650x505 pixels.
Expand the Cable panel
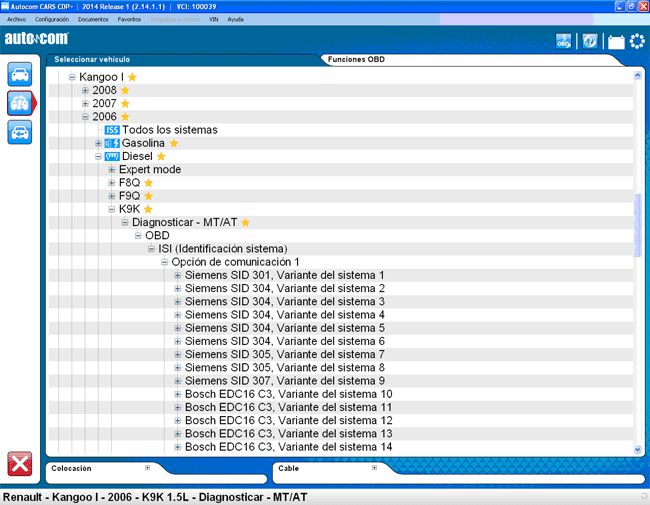(x=374, y=468)
